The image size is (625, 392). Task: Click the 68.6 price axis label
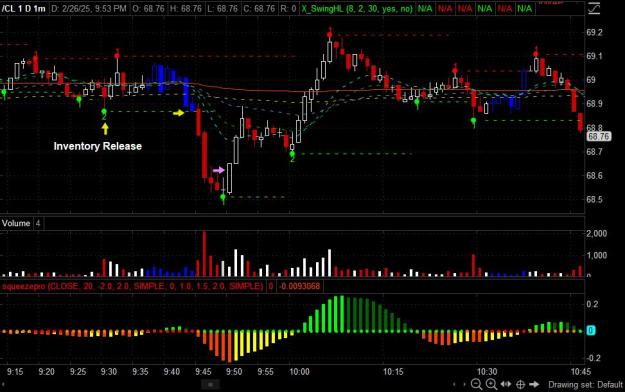point(594,176)
